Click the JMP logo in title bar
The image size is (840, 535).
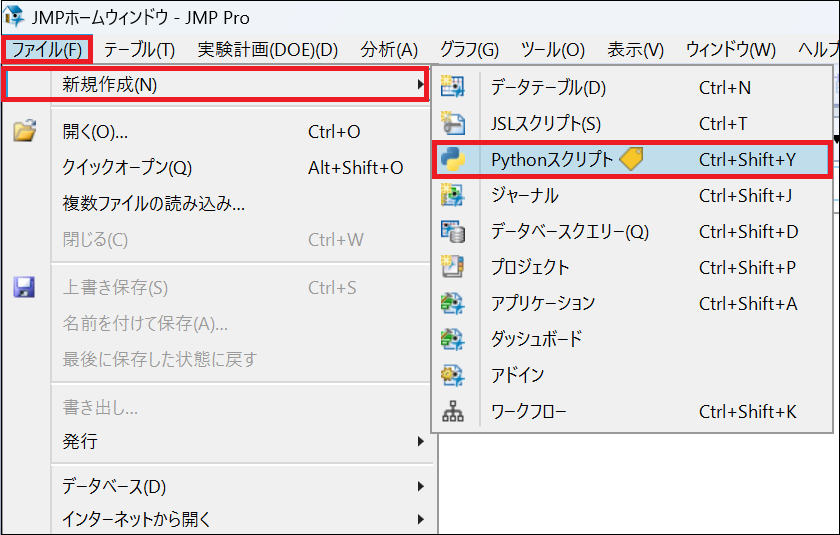pos(14,16)
